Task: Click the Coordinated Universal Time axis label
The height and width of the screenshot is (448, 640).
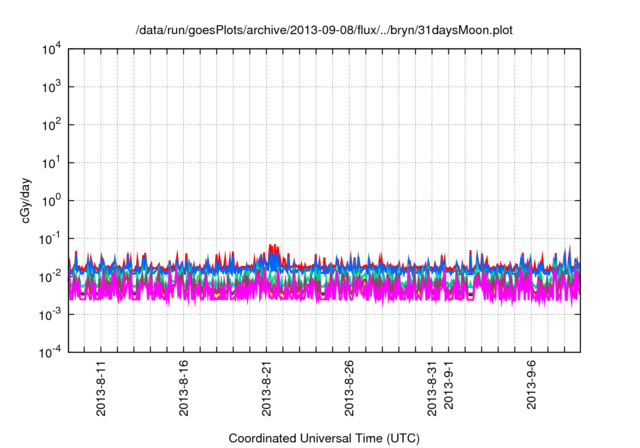Action: point(325,438)
